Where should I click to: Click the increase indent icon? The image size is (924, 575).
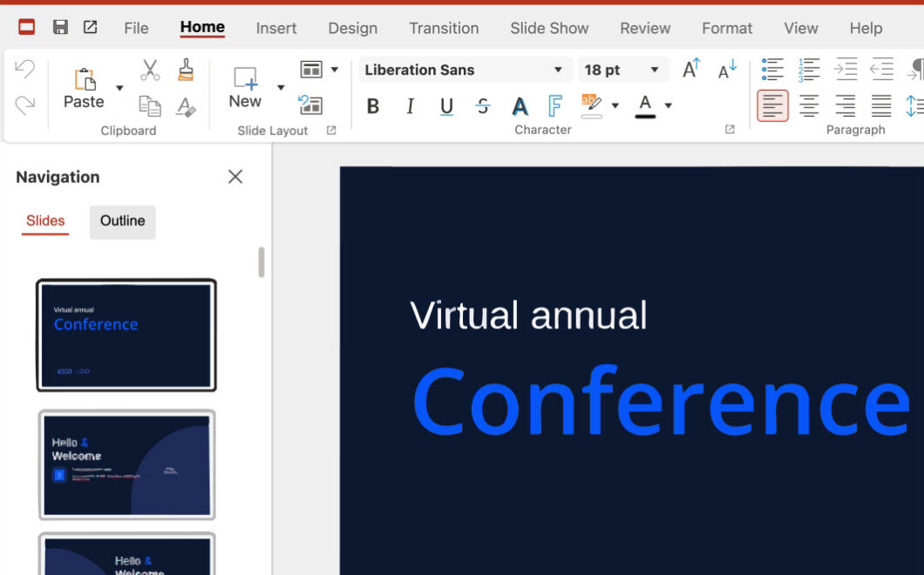point(845,70)
